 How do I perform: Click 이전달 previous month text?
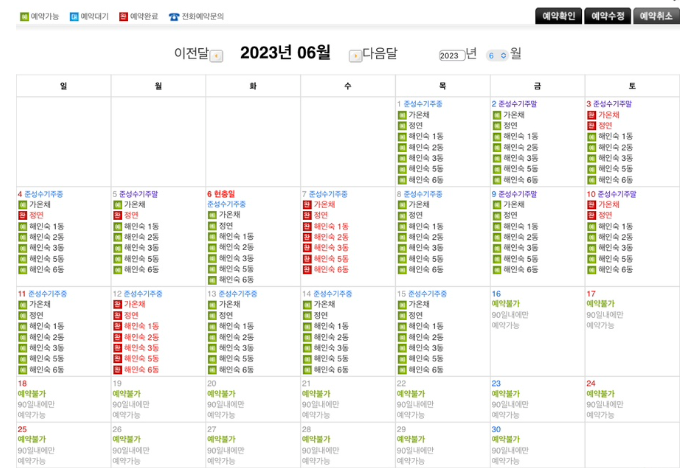point(190,54)
